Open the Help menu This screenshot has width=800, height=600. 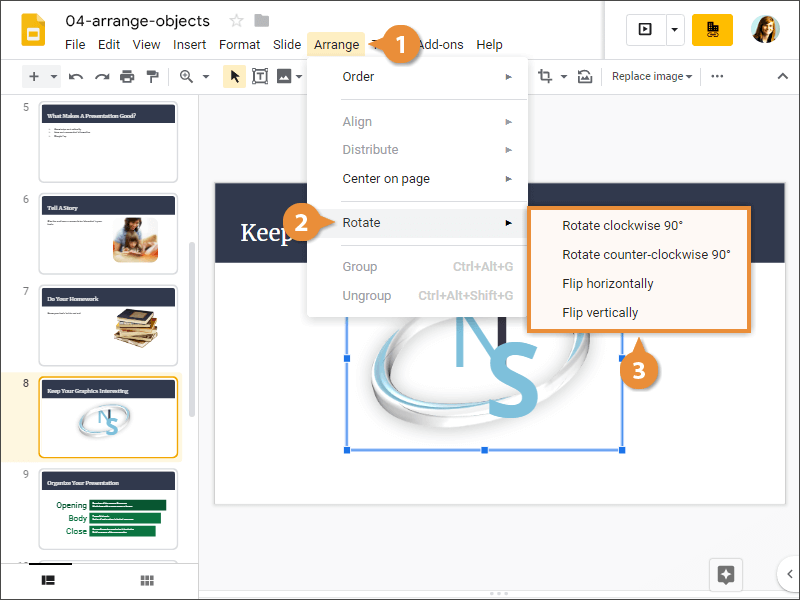pos(489,45)
